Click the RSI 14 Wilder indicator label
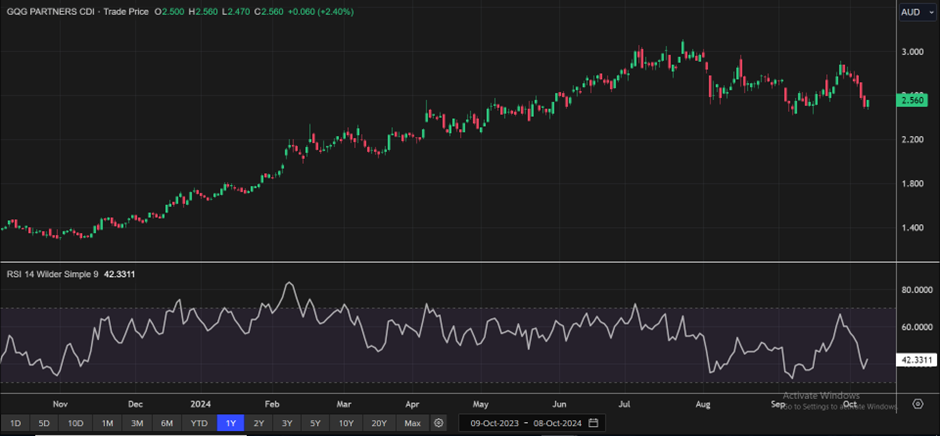Viewport: 940px width, 436px height. 50,274
